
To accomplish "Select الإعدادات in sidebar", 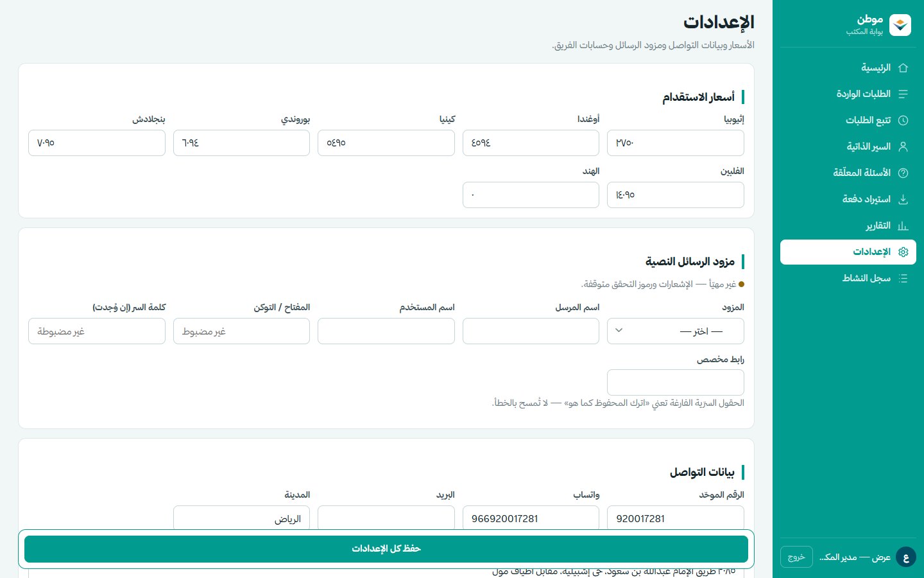I will pos(848,252).
